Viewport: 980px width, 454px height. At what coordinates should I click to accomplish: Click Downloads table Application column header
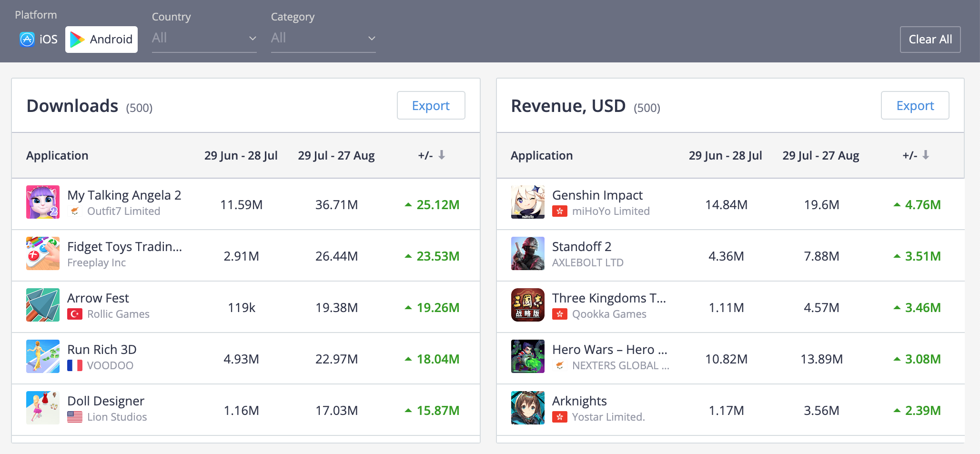[x=57, y=155]
